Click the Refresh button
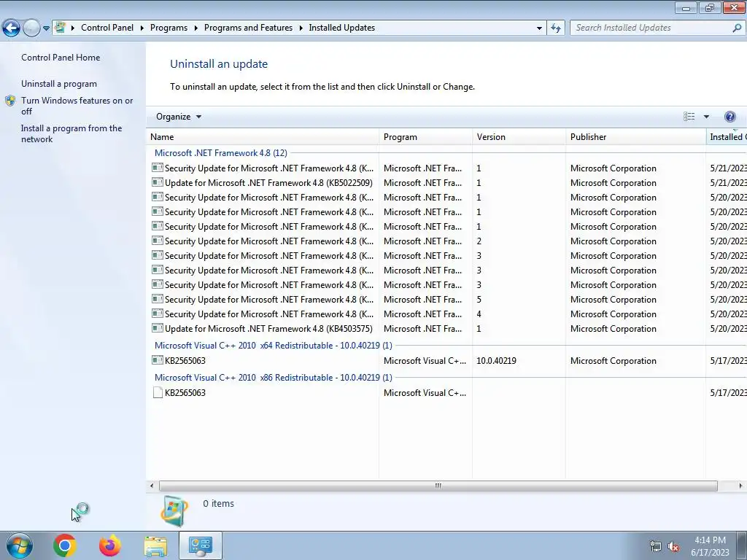Screen dimensions: 747x560 555,28
